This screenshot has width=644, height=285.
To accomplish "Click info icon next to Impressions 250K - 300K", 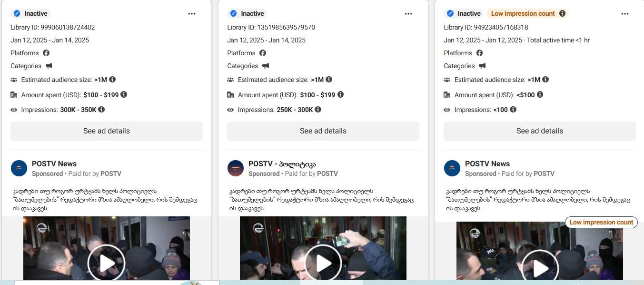I will coord(318,110).
